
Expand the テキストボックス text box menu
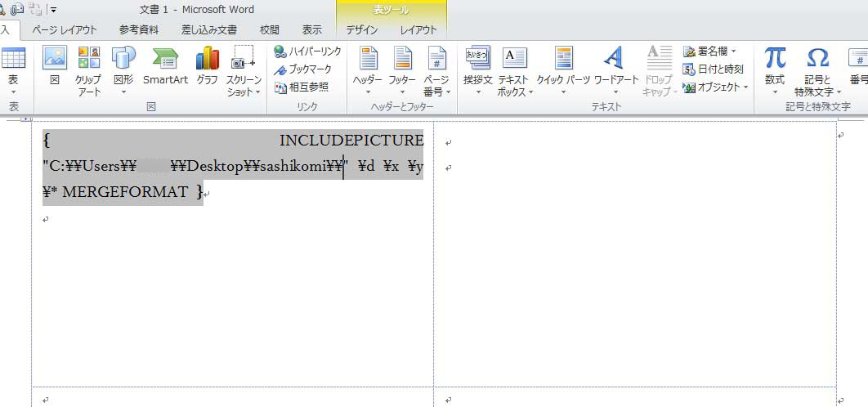coord(514,69)
